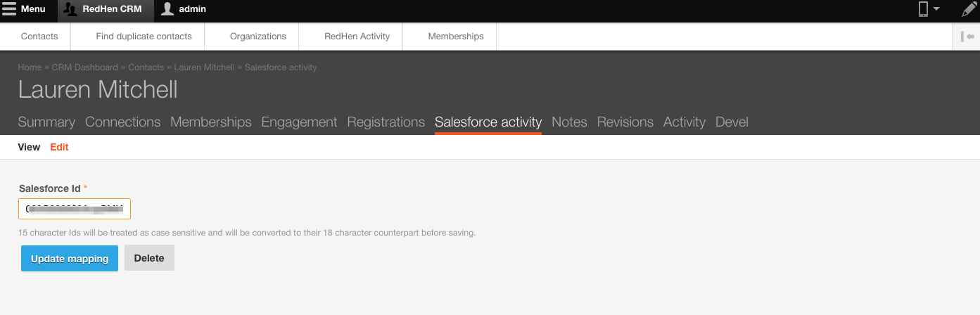Click the Salesforce Id input field
Screen dimensions: 980x315
75,209
